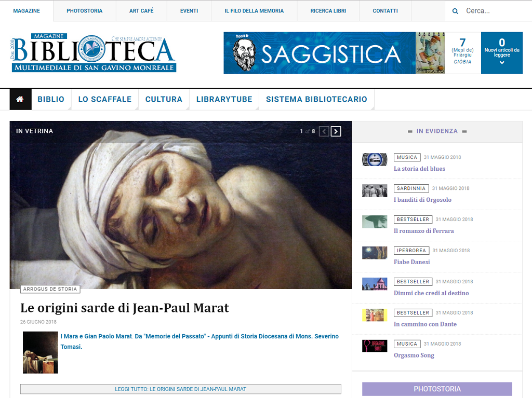
Task: Click the 7 Mesi de Friàrgiu box
Action: pos(463,53)
